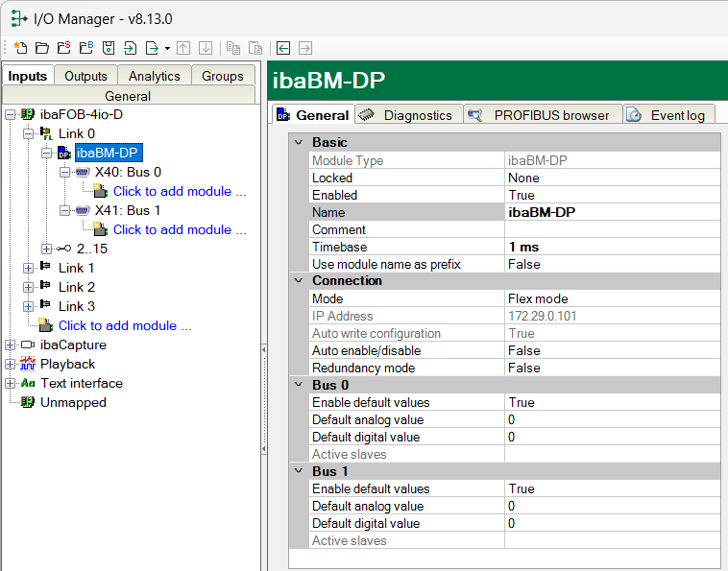Open the General properties tab
Screen dimensions: 728x571
(313, 114)
